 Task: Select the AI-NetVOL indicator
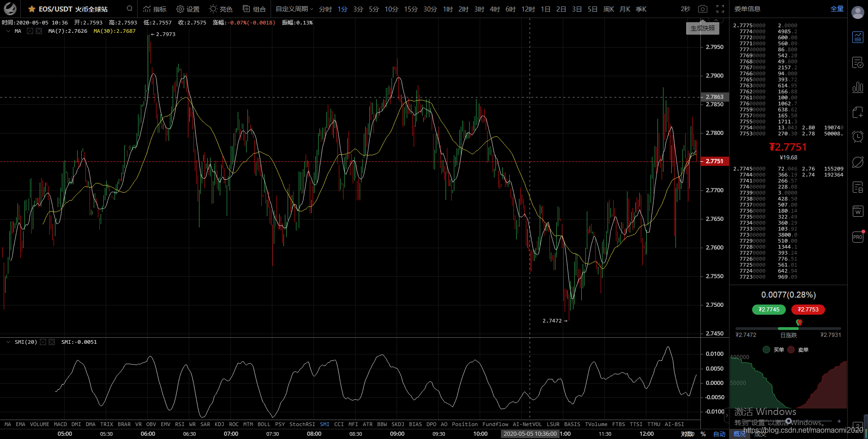(527, 424)
